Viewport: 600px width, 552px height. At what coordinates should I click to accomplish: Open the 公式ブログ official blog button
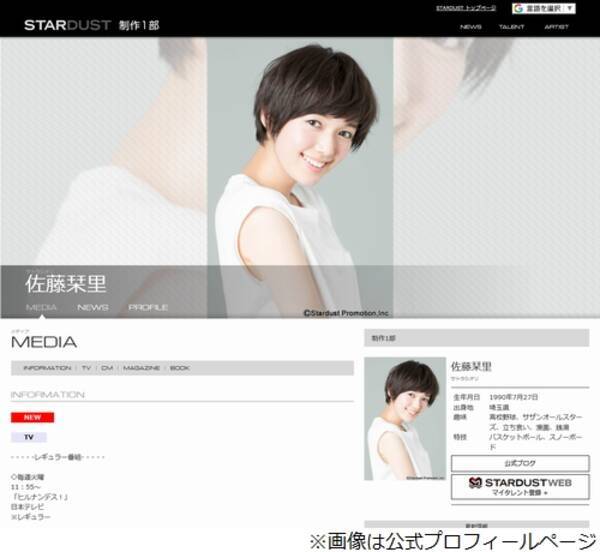tap(520, 463)
